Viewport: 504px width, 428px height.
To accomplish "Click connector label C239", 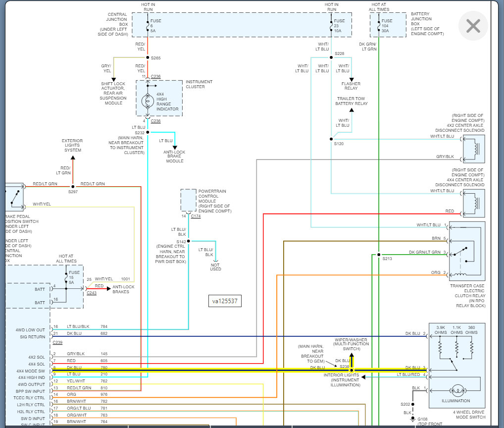I will [x=57, y=342].
